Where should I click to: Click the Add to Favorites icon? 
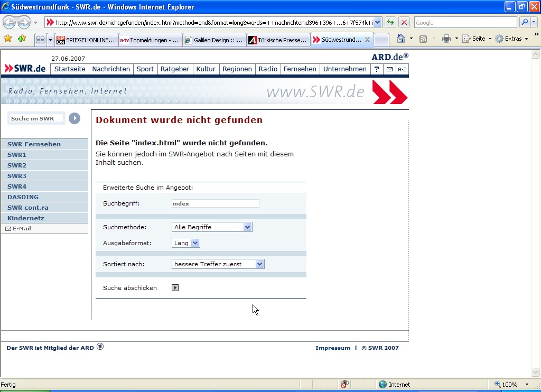point(22,39)
